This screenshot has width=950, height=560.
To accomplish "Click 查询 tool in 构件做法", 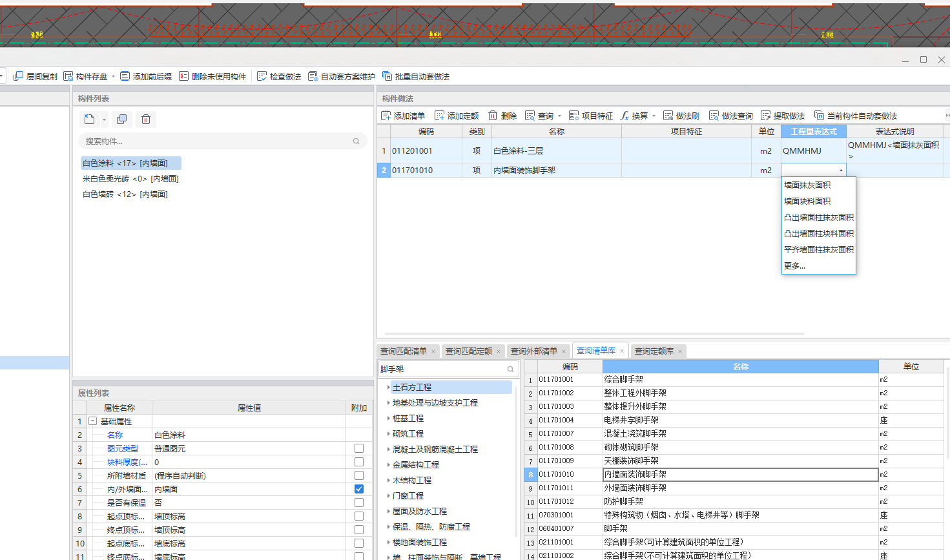I will [539, 116].
